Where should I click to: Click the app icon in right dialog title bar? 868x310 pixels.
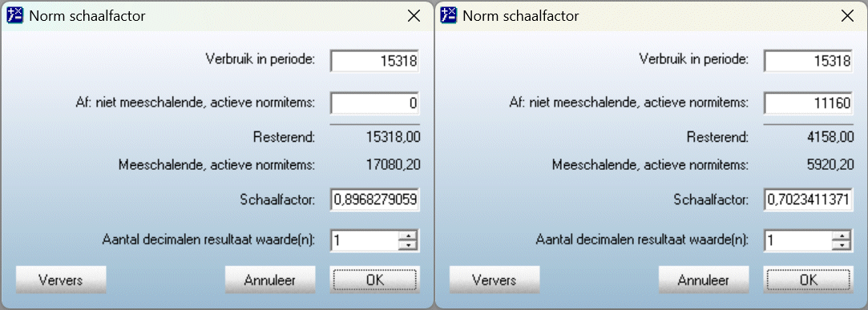(x=448, y=15)
